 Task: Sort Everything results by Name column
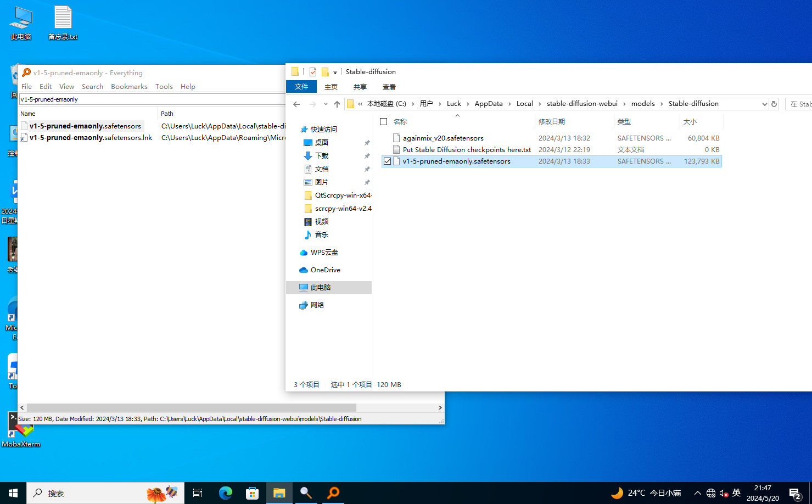[x=88, y=114]
